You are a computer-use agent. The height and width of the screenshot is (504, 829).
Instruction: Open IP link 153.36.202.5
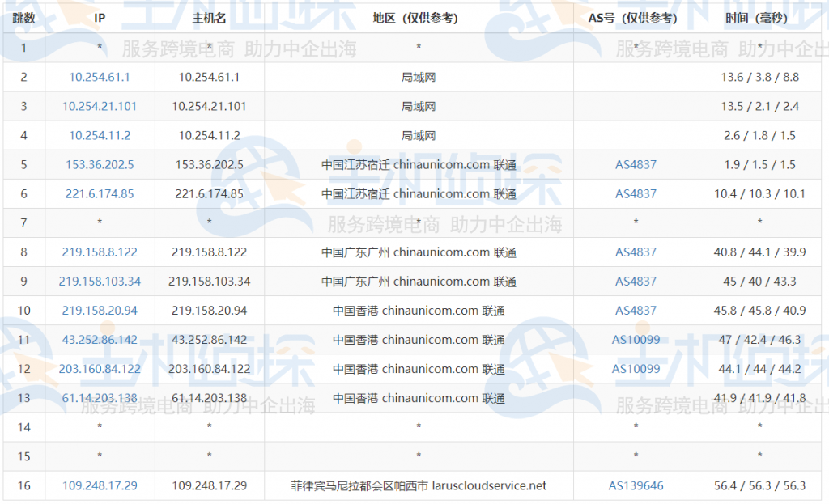coord(100,165)
